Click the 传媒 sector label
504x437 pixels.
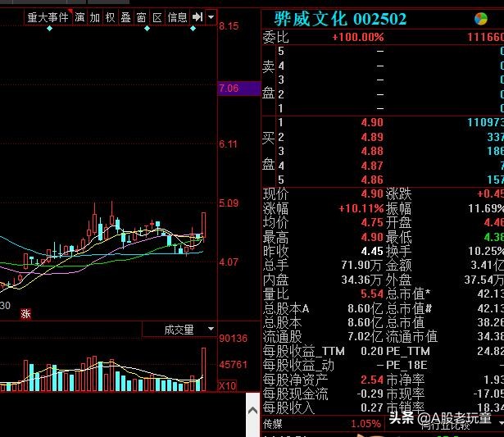[x=273, y=424]
